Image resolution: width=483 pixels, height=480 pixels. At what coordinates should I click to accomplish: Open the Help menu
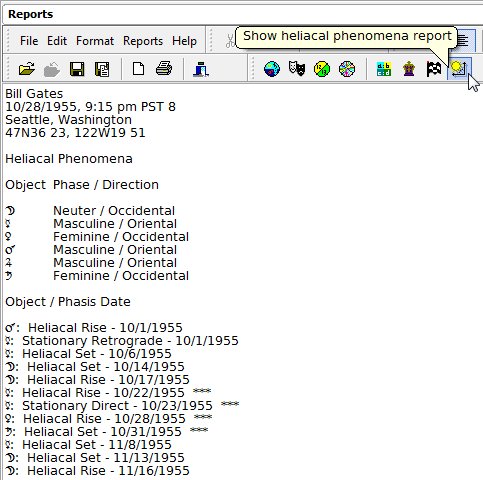pos(184,41)
